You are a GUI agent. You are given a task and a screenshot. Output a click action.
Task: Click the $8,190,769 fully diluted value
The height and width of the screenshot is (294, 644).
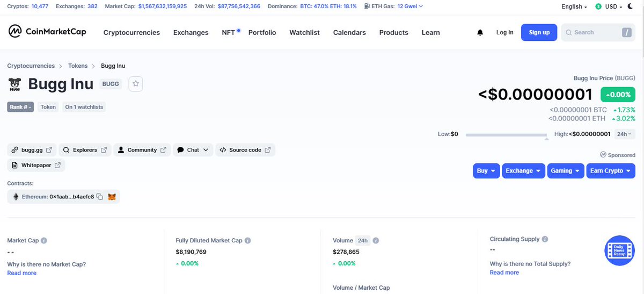(x=191, y=252)
